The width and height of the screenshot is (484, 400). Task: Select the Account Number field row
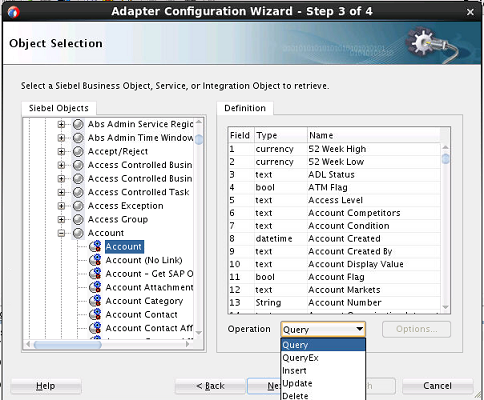(x=334, y=303)
